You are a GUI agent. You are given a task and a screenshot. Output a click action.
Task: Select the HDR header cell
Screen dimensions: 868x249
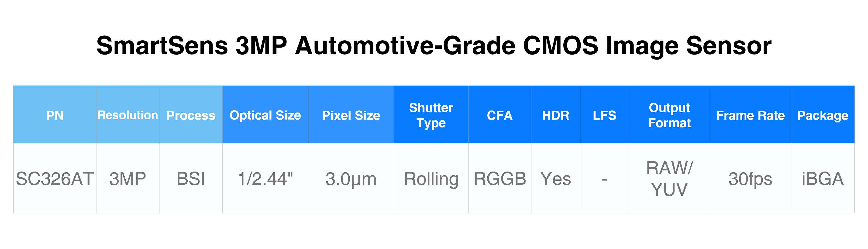coord(556,115)
